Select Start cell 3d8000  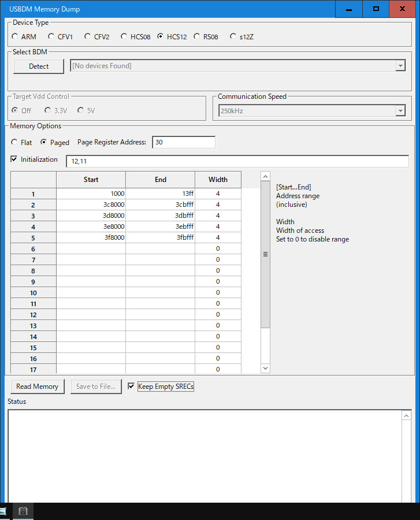(x=91, y=216)
